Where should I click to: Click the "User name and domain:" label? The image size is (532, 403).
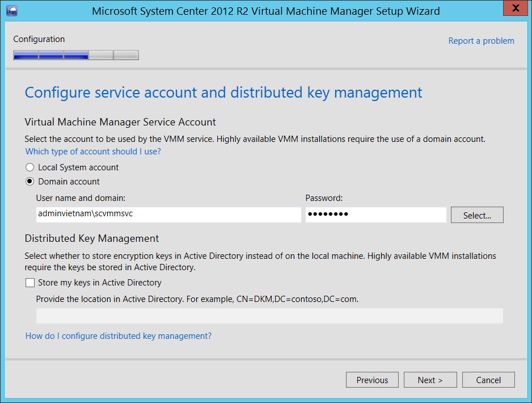tap(81, 198)
